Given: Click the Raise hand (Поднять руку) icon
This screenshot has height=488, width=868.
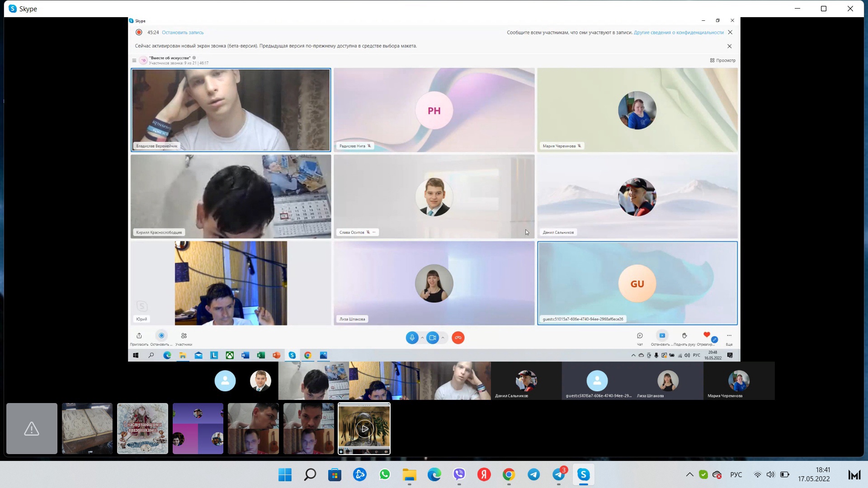Looking at the screenshot, I should pyautogui.click(x=684, y=336).
